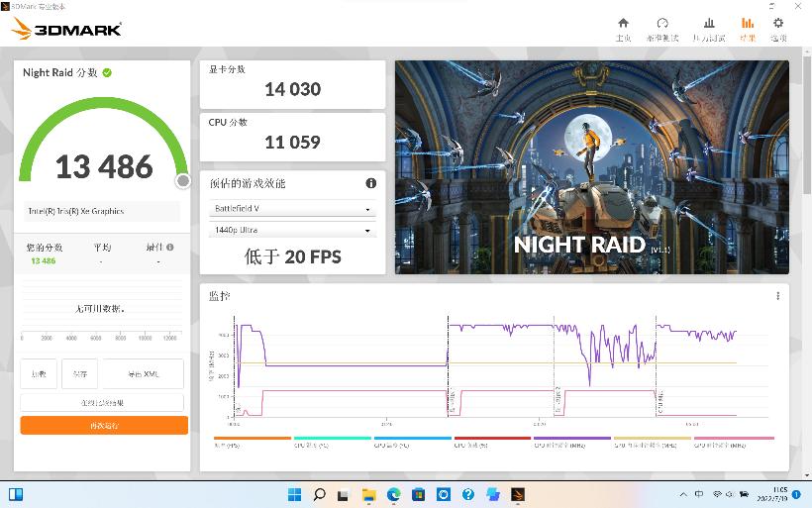Screen dimensions: 812x508
Task: Open the Options gear tab
Action: click(778, 29)
